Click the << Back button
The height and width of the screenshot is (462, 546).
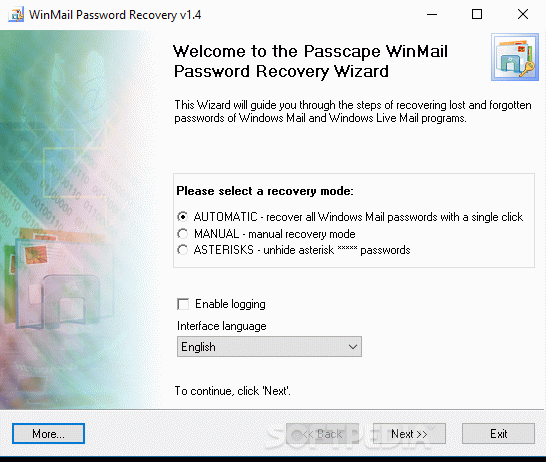322,434
